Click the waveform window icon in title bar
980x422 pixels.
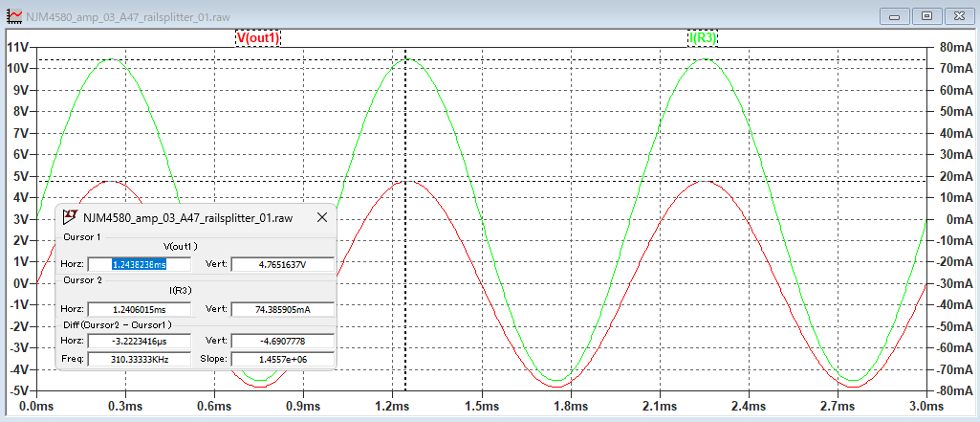[x=12, y=16]
